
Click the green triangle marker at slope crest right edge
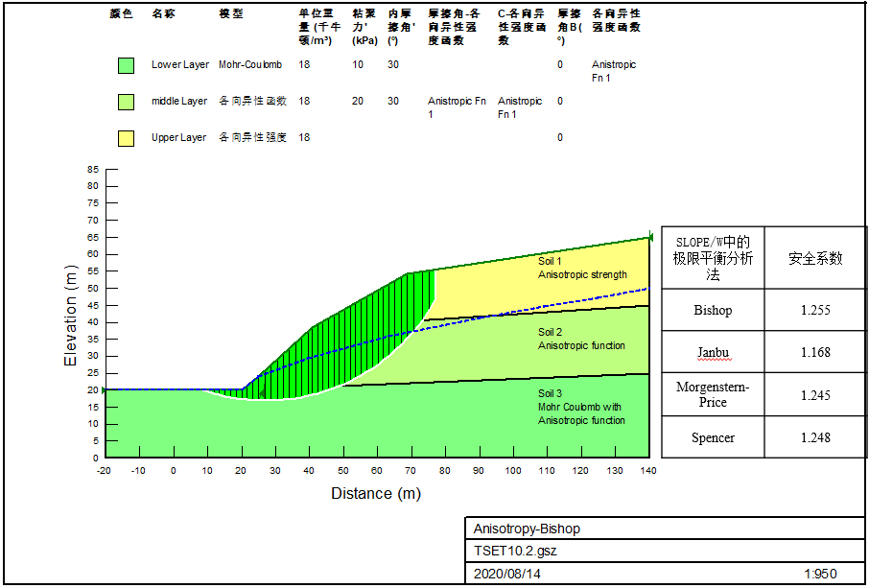coord(650,237)
